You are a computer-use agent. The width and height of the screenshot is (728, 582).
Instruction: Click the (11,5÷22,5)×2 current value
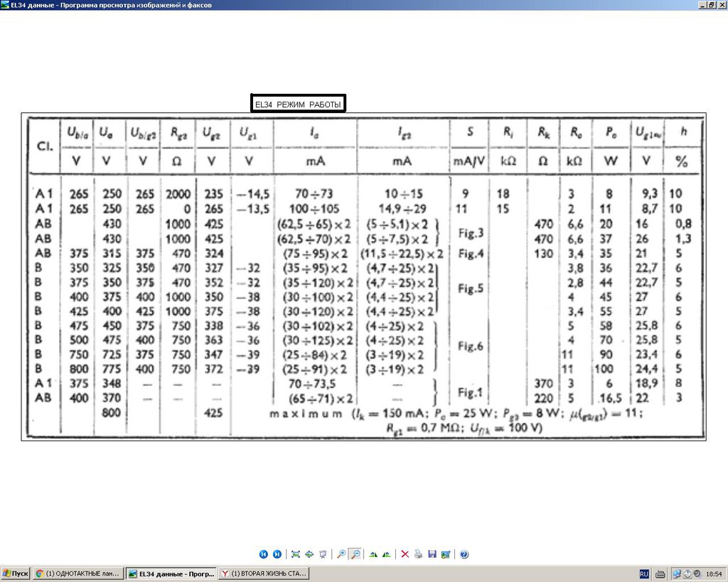tap(402, 254)
